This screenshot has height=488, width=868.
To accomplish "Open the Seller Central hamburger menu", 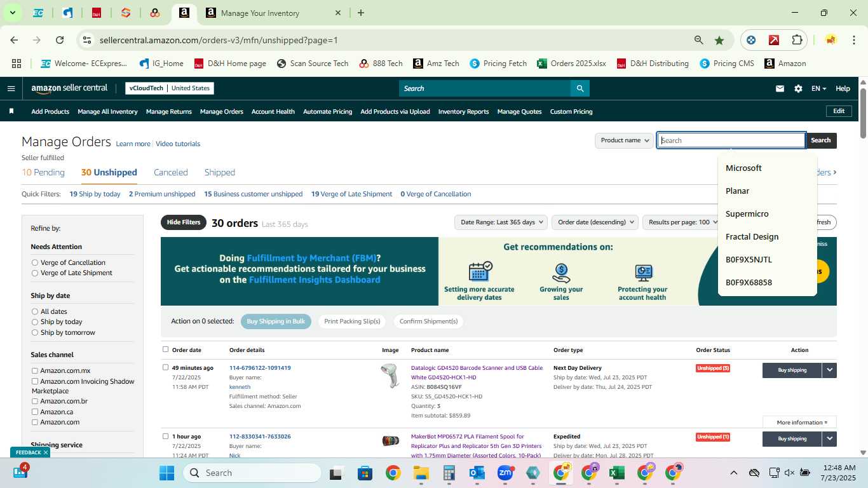I will [11, 88].
